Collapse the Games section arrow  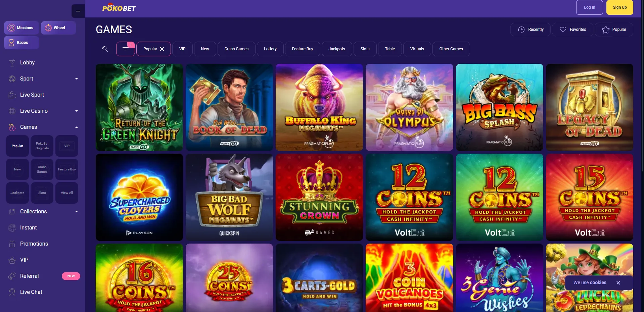(77, 127)
